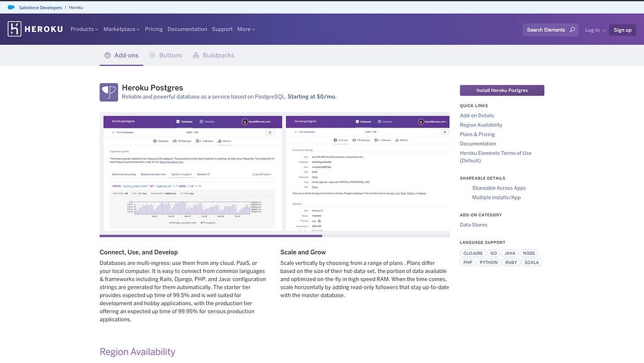Open the Heroku breadcrumb link
The height and width of the screenshot is (363, 644).
75,8
